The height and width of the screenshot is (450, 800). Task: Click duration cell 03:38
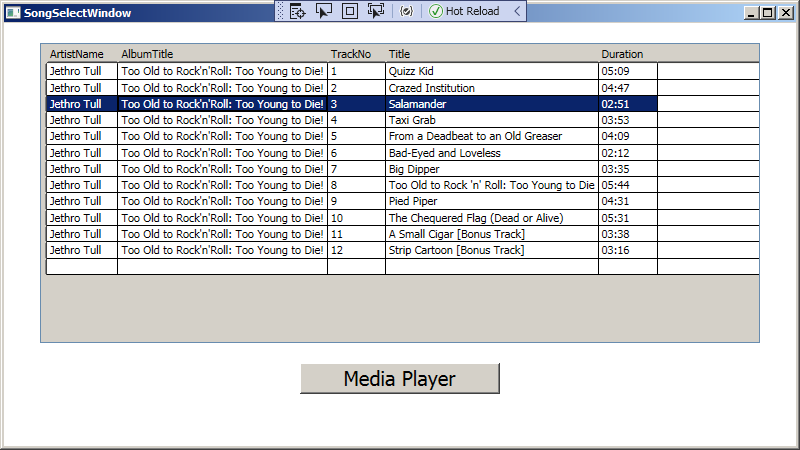click(x=628, y=234)
